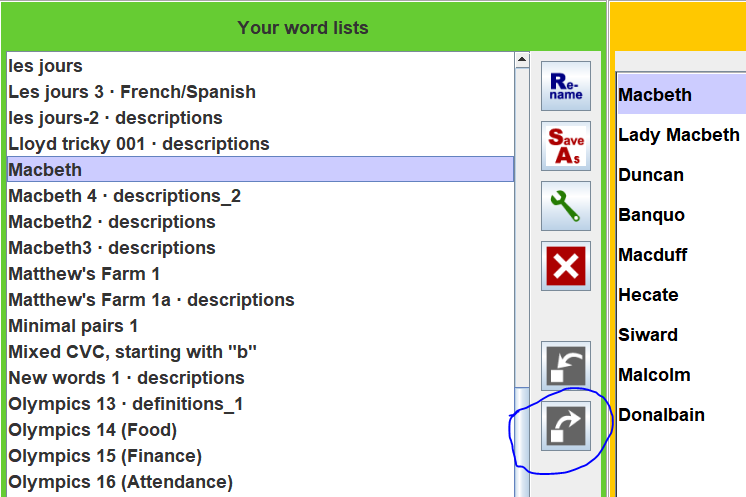746x497 pixels.
Task: Select the word 'Macbeth' in right panel
Action: [682, 95]
